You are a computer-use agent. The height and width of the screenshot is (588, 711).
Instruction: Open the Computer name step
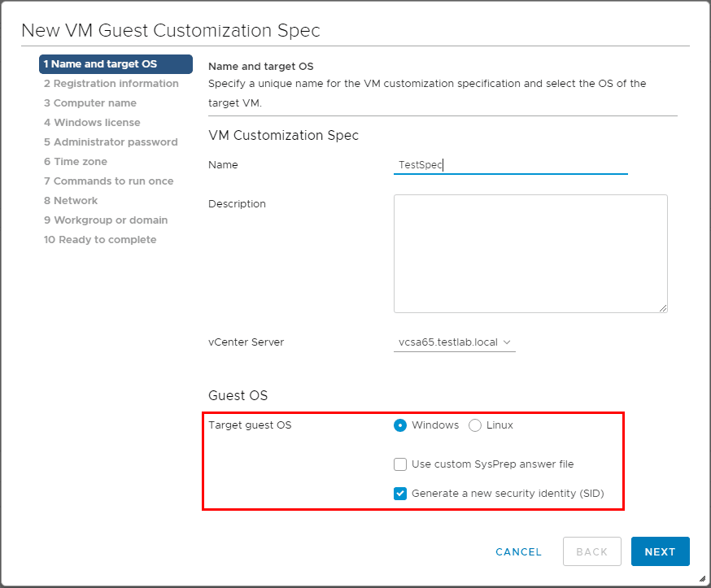click(x=90, y=103)
